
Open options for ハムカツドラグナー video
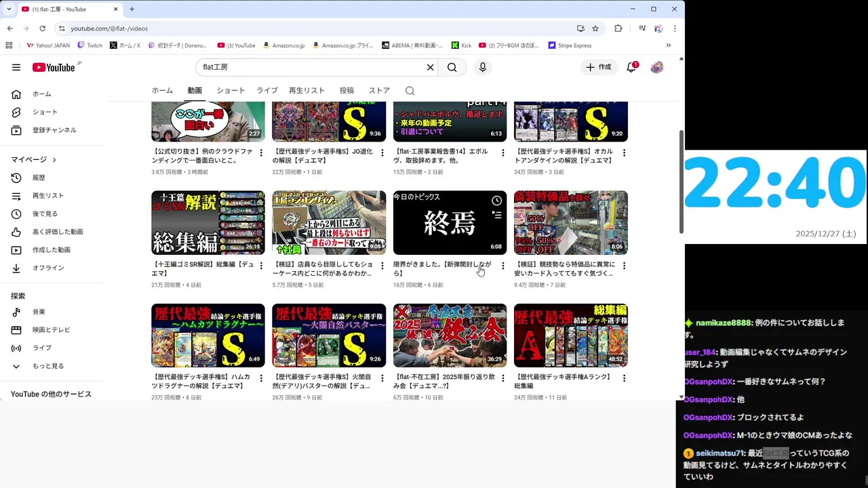261,378
